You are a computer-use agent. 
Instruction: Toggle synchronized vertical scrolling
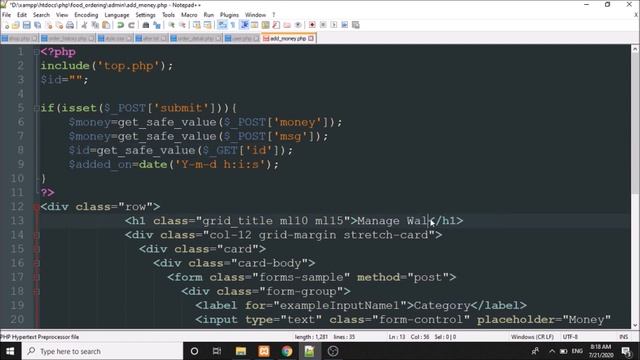[196, 25]
